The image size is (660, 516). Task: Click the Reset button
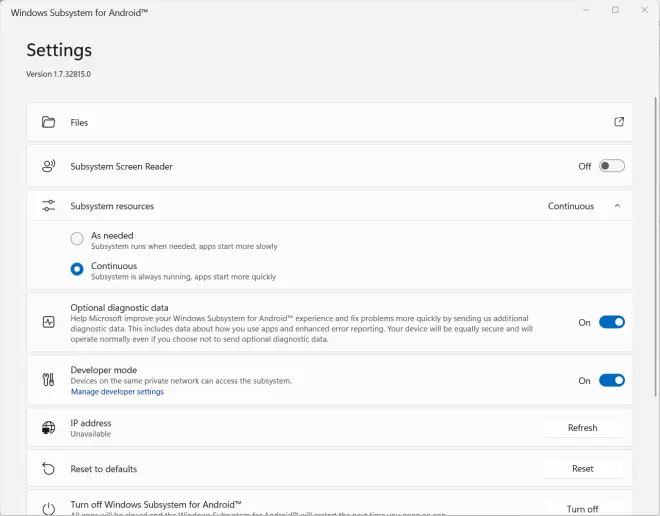[x=583, y=468]
